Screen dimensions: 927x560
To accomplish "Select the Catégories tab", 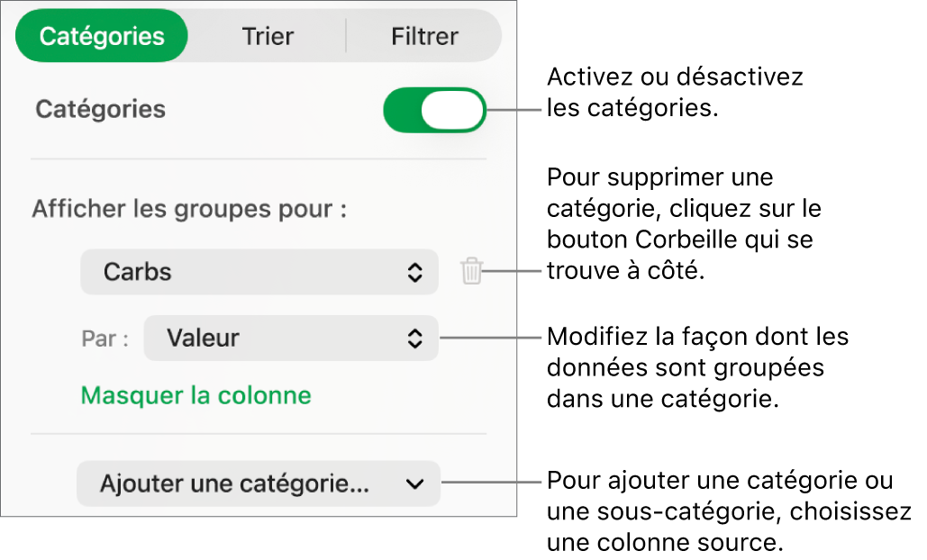I will 101,36.
